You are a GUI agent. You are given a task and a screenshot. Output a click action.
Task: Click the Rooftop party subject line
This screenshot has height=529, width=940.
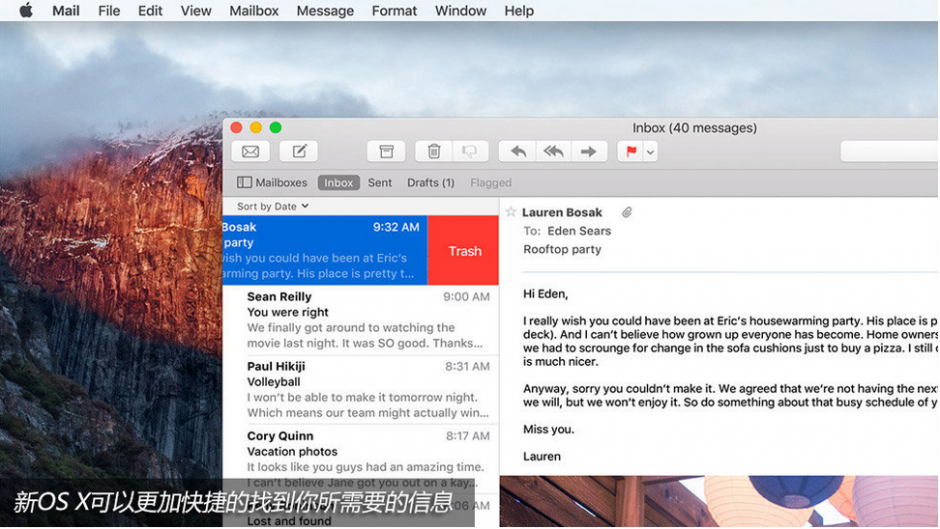pos(562,250)
